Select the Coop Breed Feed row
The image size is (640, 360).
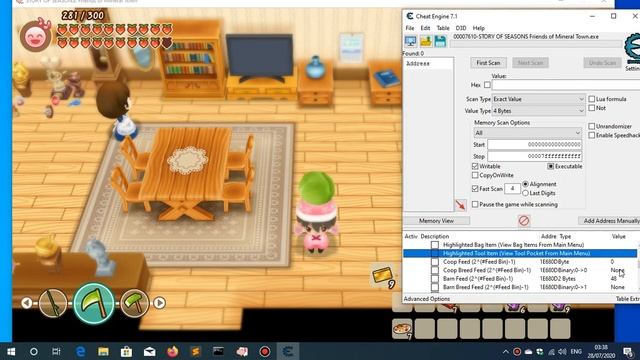(520, 270)
